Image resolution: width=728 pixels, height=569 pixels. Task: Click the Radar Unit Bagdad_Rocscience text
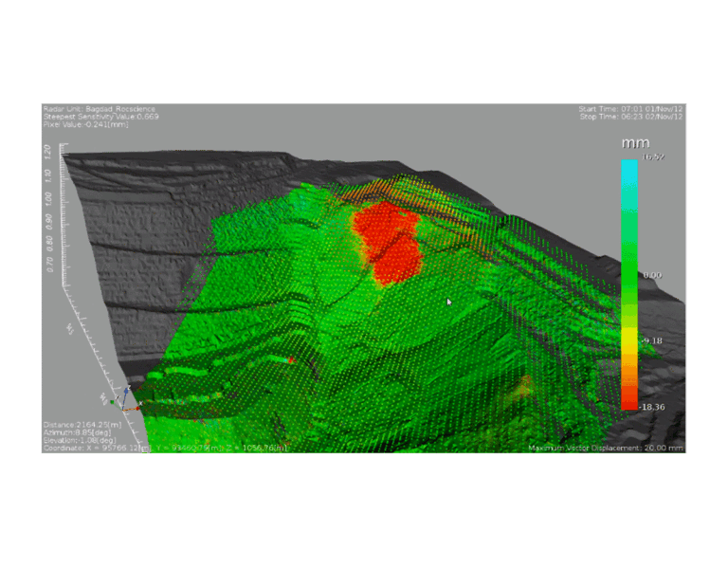99,109
